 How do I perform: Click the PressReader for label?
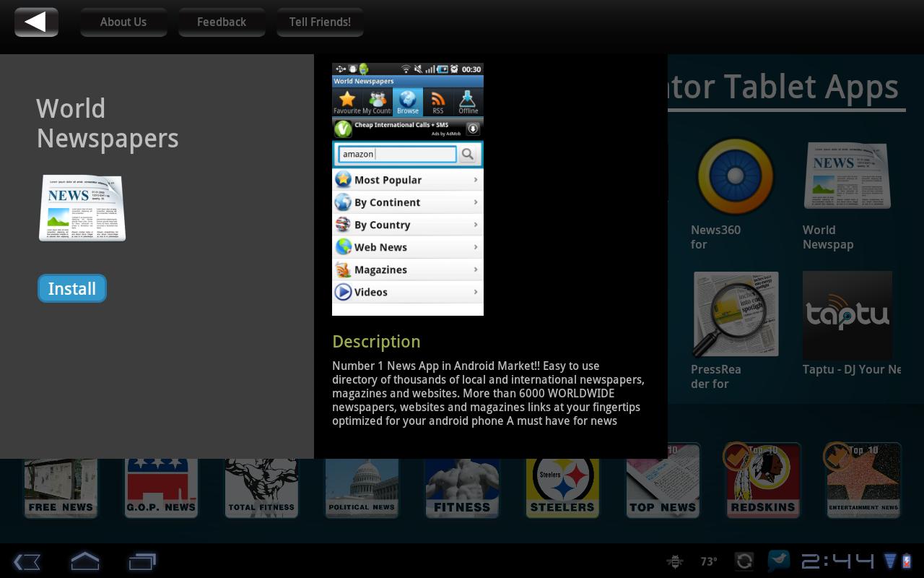[716, 376]
